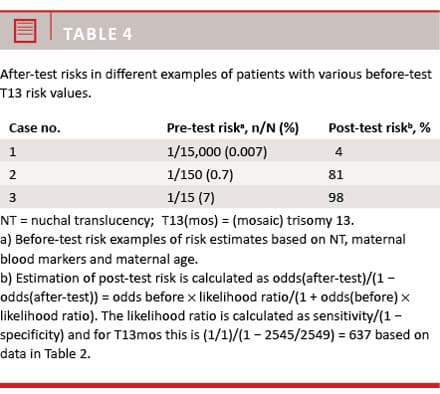Click the red table icon

click(x=25, y=31)
